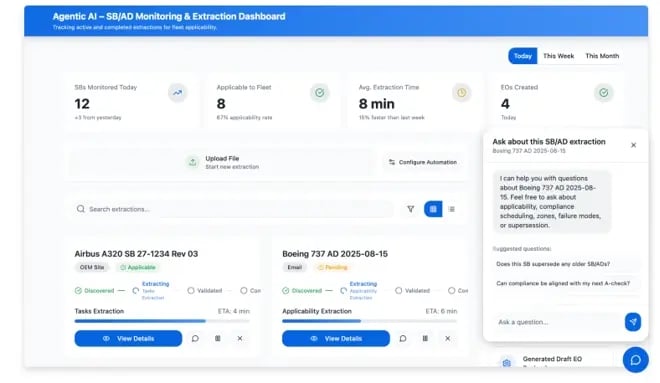
Task: Click Extracting spinner on Airbus A320 card
Action: (136, 291)
